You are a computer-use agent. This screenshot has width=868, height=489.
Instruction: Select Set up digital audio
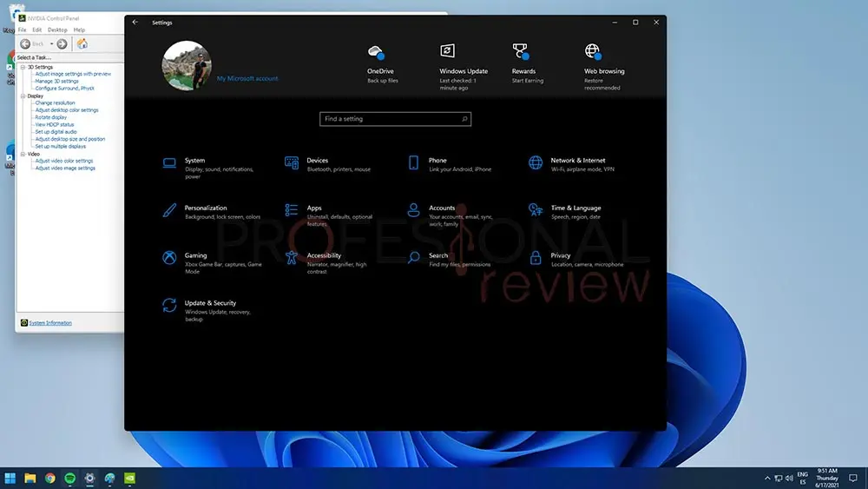(56, 132)
